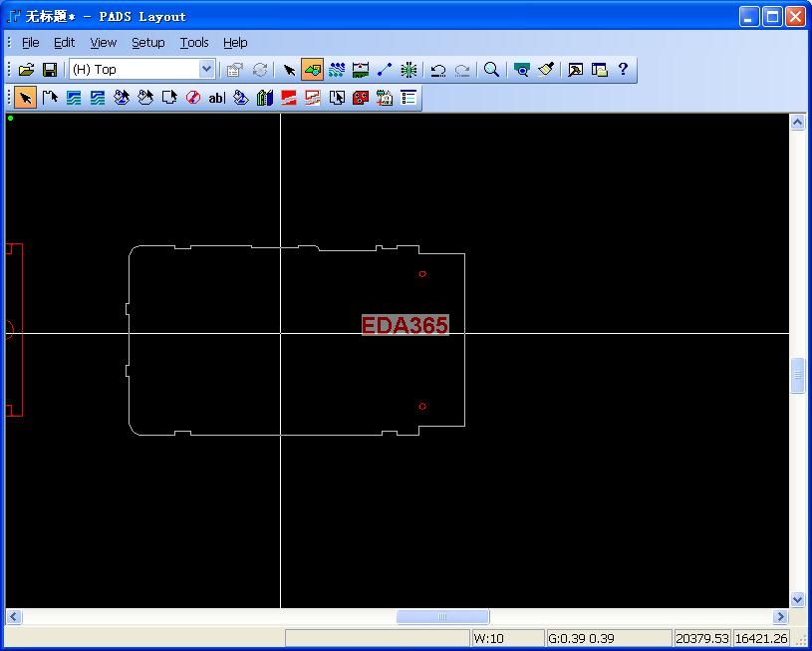Click the Board View icon
The width and height of the screenshot is (812, 651).
521,70
